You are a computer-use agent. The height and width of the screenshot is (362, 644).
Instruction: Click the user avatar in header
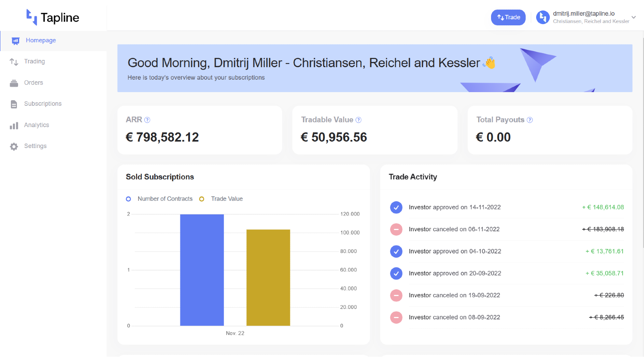[x=543, y=17]
